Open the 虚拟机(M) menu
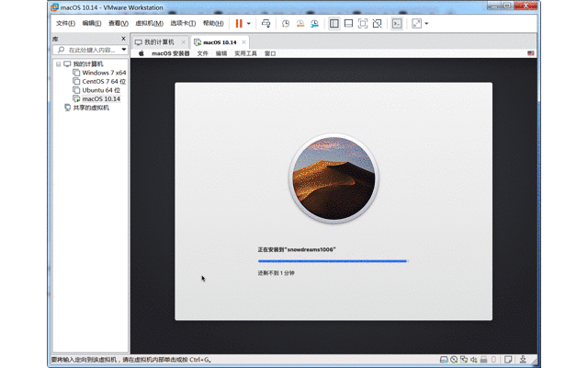588x368 pixels. point(149,23)
